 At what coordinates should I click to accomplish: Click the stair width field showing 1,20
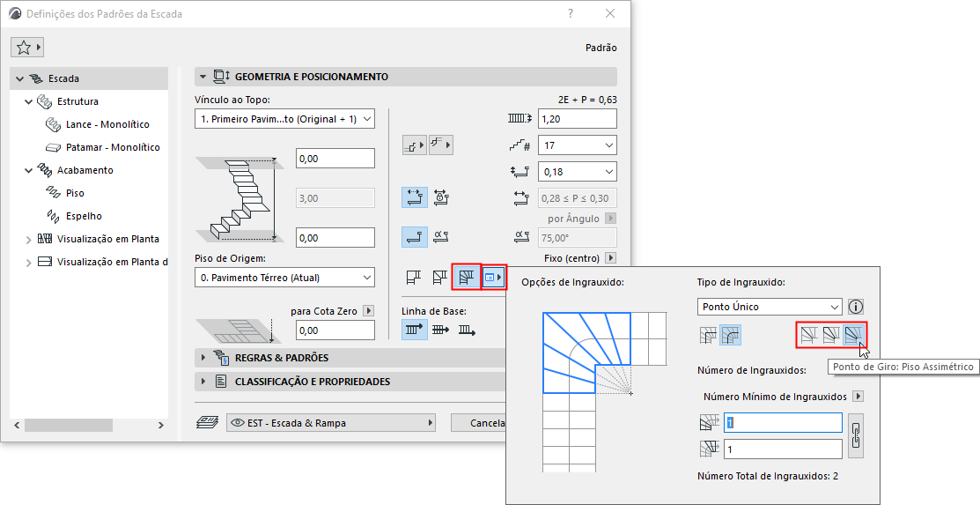click(577, 119)
